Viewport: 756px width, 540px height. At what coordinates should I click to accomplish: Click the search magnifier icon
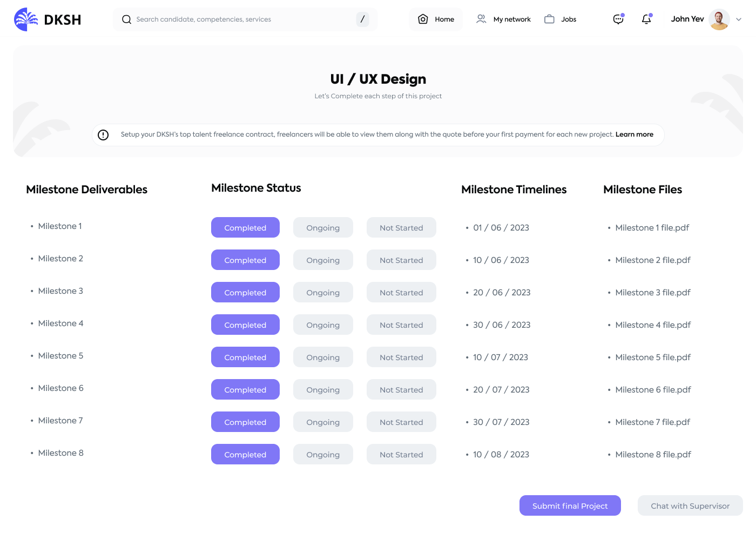point(127,19)
